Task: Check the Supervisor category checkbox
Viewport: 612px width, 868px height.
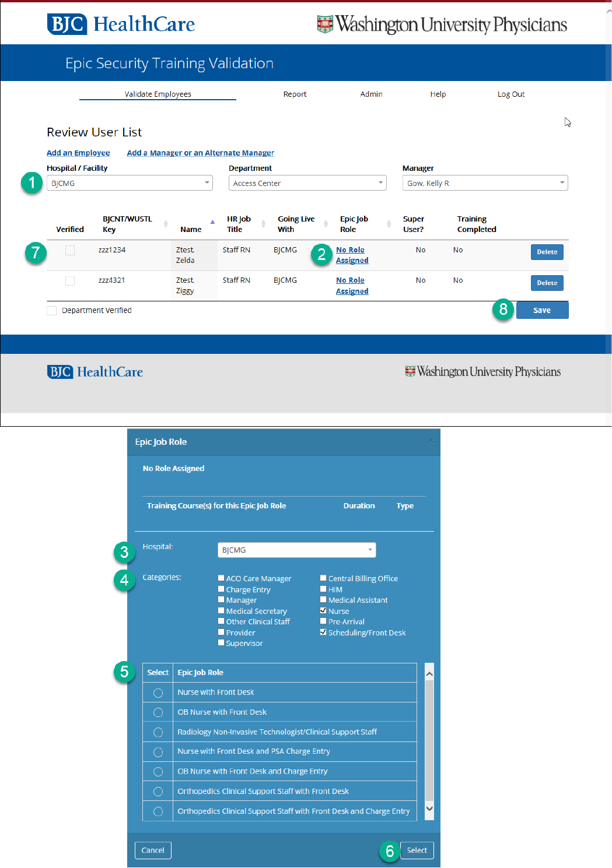Action: [221, 643]
